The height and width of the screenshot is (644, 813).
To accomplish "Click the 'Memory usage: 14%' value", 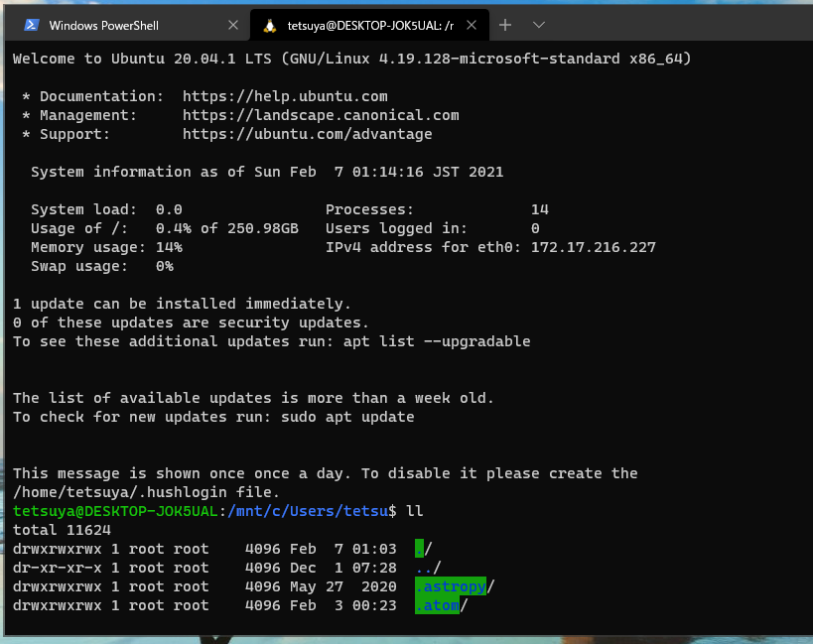I will pos(169,247).
